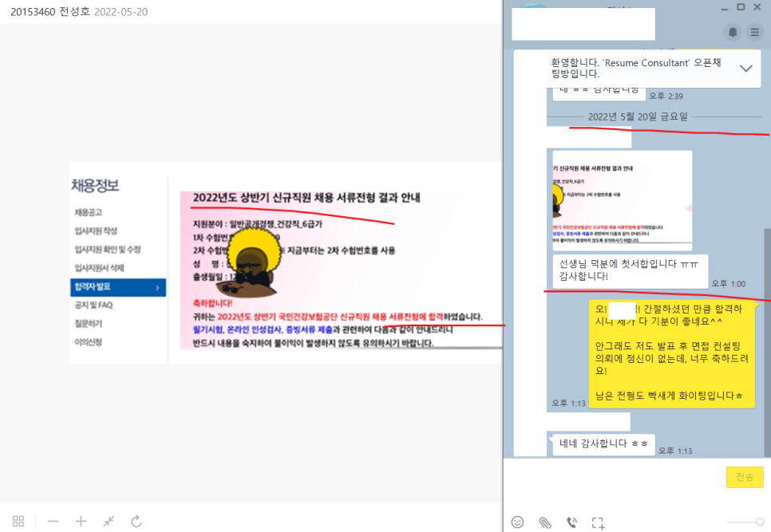Select 입사지원 작성 in the sidebar
The image size is (771, 532).
96,231
